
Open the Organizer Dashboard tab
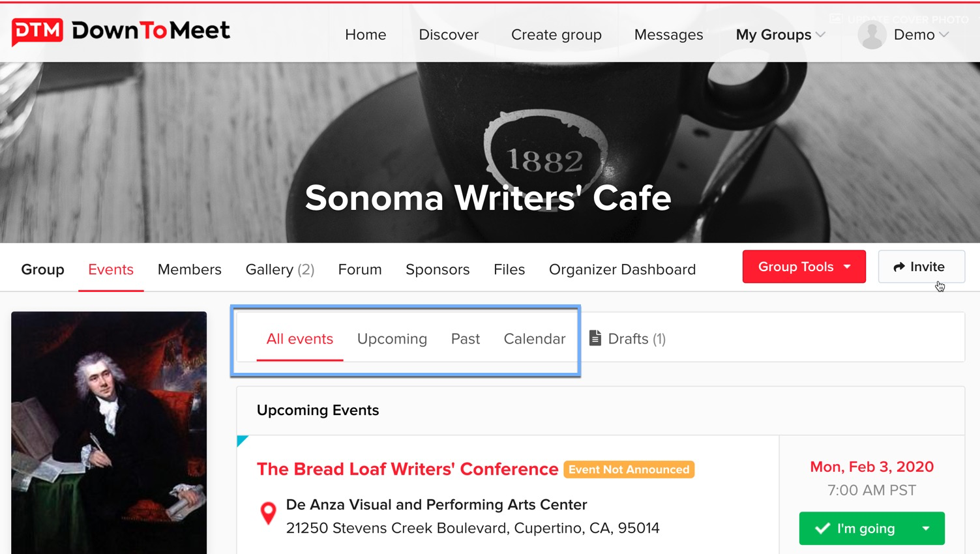coord(622,269)
